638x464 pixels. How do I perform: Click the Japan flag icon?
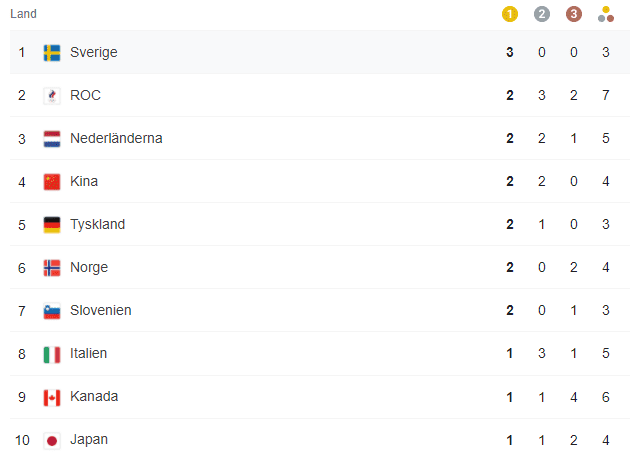[52, 441]
